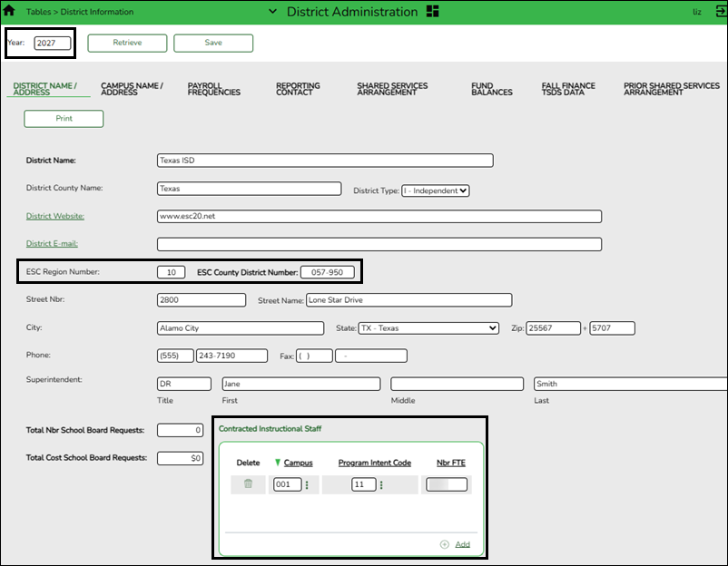Screen dimensions: 728x566
Task: Click the Save button
Action: pyautogui.click(x=213, y=43)
